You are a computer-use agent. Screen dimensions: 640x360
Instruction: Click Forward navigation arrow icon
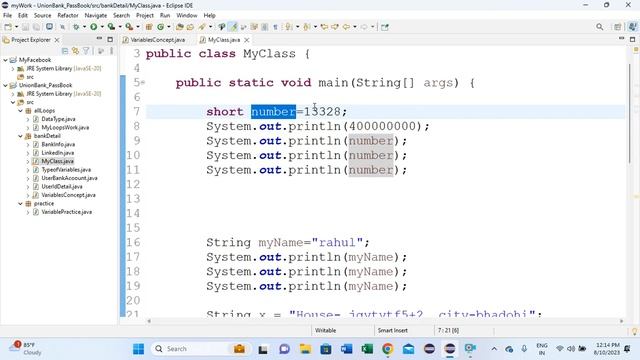pos(364,27)
